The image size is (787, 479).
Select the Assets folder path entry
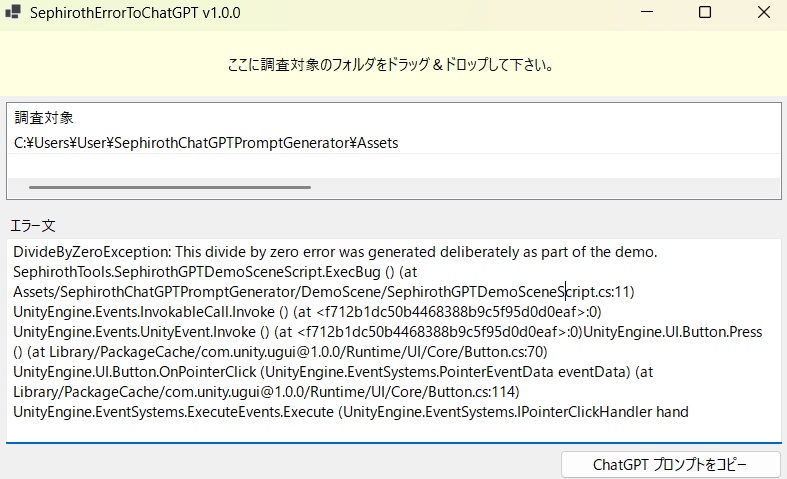click(394, 143)
